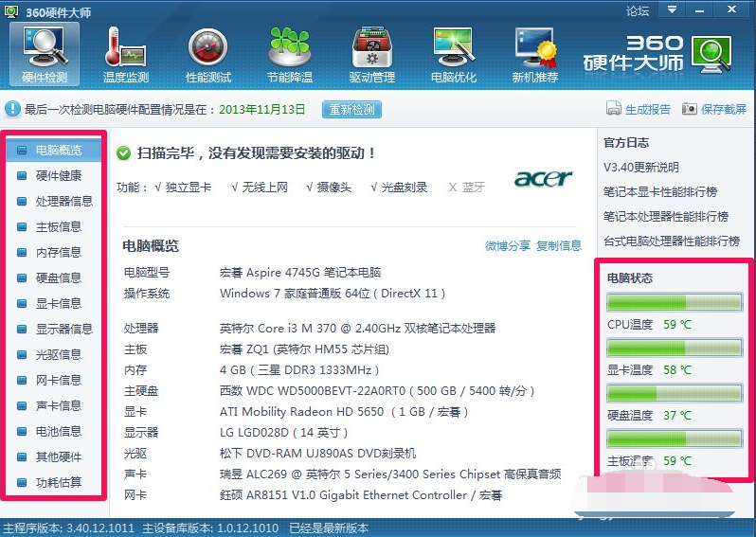This screenshot has width=756, height=537.
Task: Click 复制信息 to copy info
Action: [559, 246]
